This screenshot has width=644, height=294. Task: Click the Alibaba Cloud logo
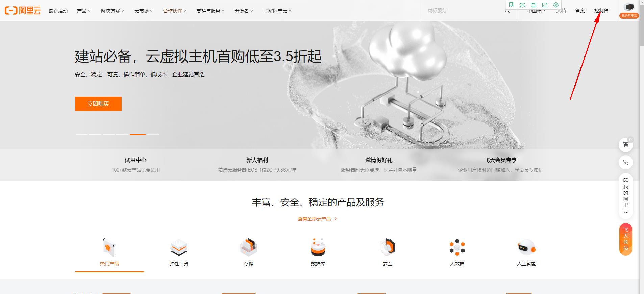[23, 10]
